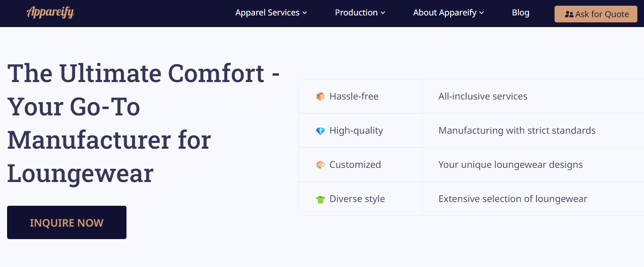
Task: Expand the Apparel Services chevron
Action: pos(305,13)
